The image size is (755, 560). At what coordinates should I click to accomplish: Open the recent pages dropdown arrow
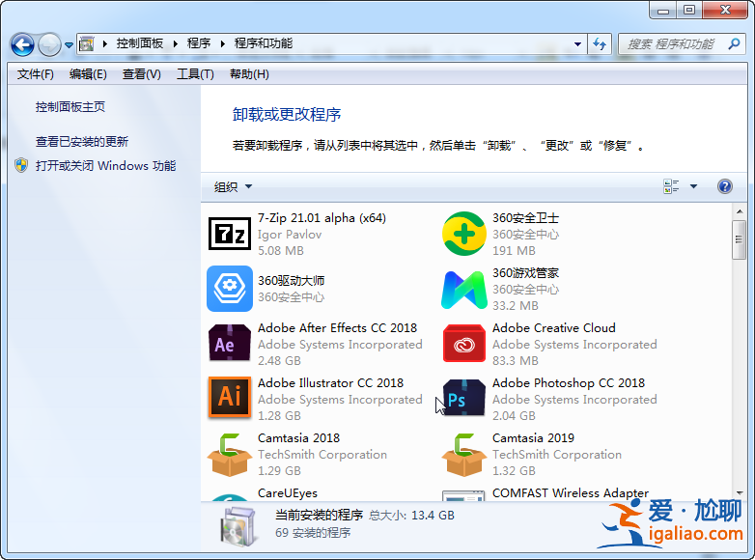coord(69,45)
